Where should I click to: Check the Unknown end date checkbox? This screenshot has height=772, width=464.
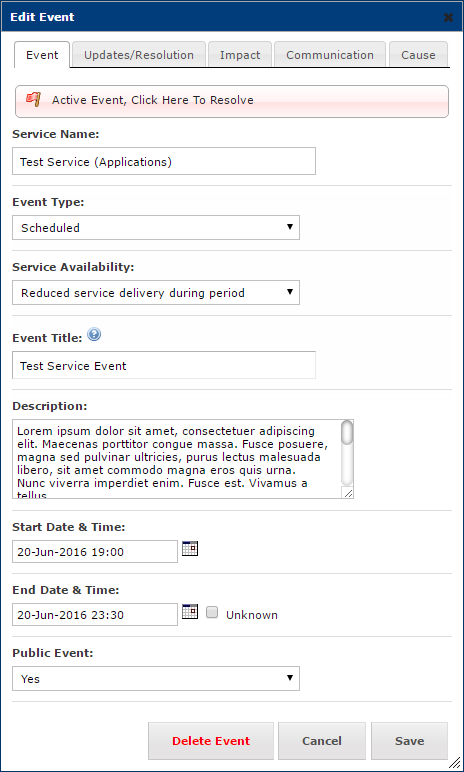(x=212, y=613)
